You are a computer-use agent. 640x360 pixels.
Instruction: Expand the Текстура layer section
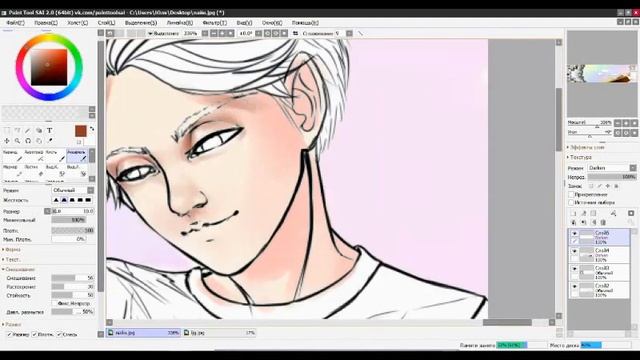[x=579, y=157]
